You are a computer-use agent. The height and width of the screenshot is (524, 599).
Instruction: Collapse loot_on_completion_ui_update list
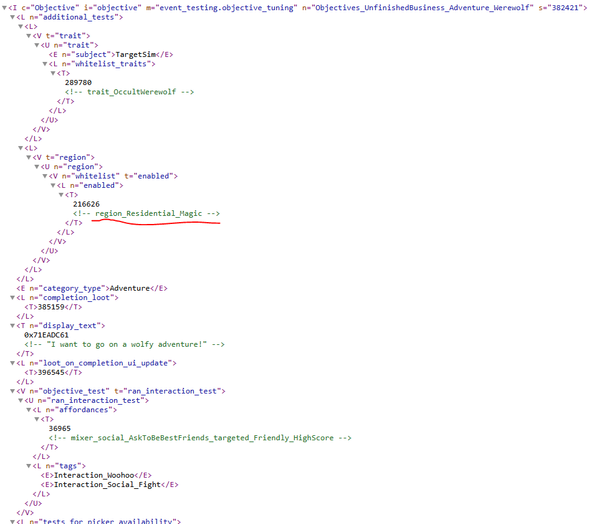13,363
